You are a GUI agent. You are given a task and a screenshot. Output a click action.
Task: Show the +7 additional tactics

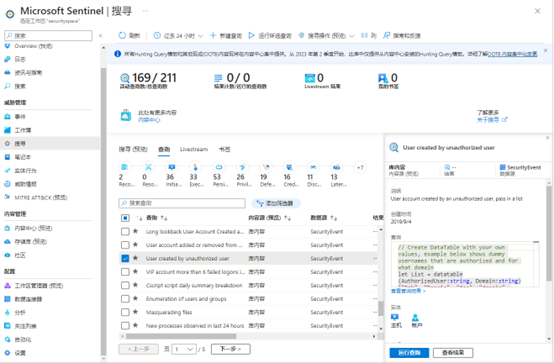click(x=360, y=168)
